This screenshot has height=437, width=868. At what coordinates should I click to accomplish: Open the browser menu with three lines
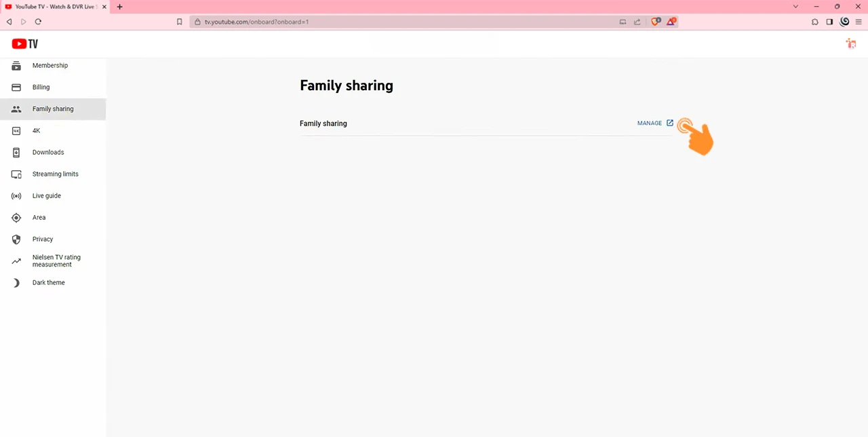coord(858,21)
